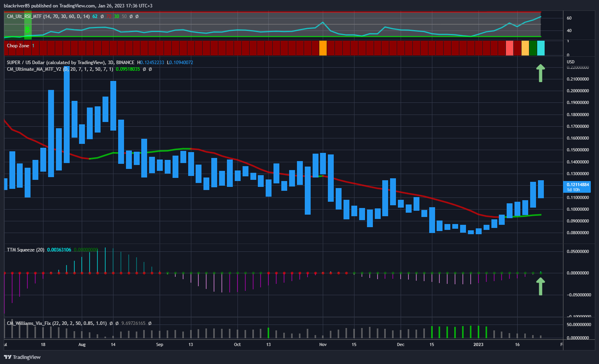Click the 40 level on RSI axis
The width and height of the screenshot is (599, 364).
click(x=569, y=31)
